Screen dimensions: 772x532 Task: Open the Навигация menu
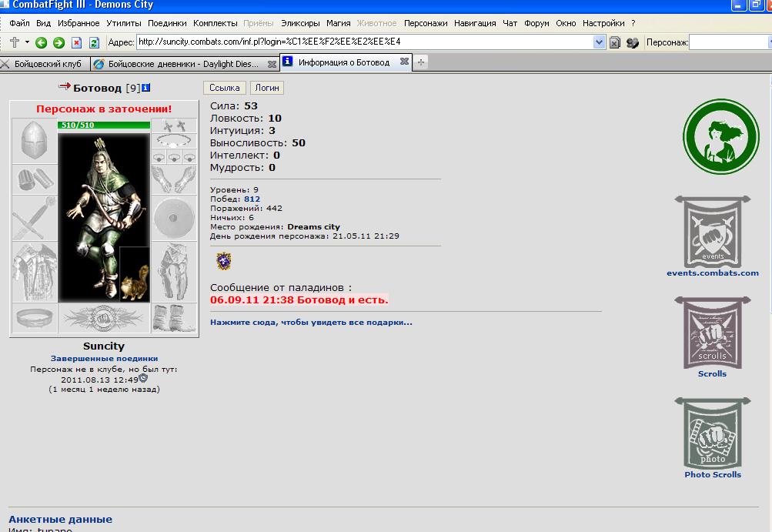point(475,23)
